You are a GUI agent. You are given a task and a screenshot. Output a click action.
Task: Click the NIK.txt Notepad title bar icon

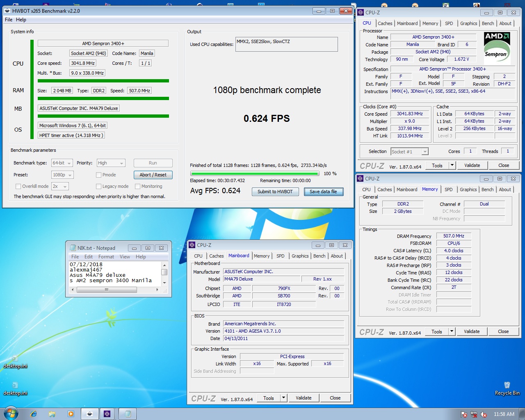pyautogui.click(x=73, y=248)
